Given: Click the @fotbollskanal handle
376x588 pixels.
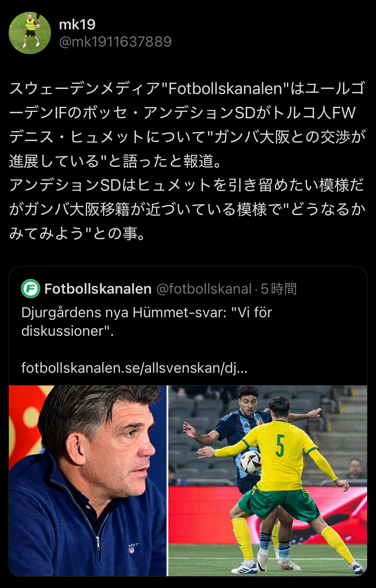Looking at the screenshot, I should click(204, 289).
